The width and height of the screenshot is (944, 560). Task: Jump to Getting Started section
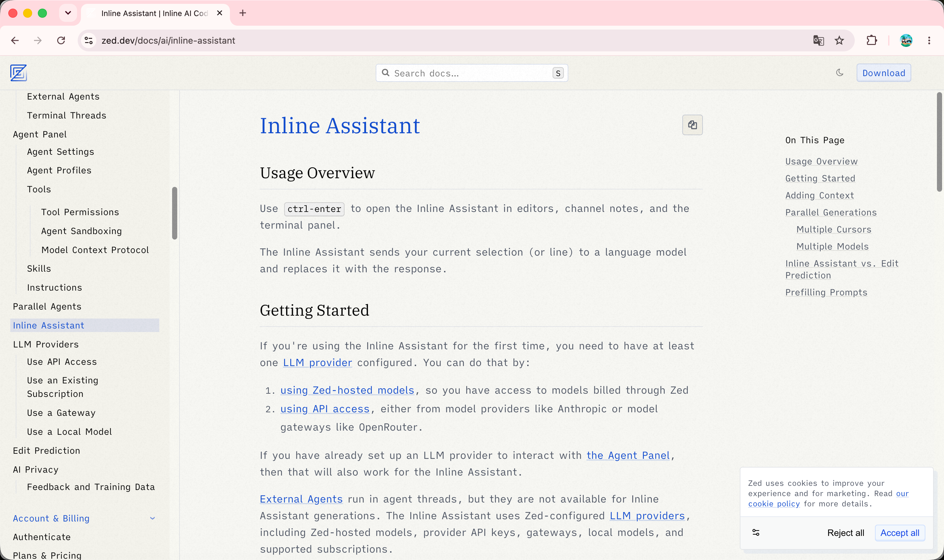pyautogui.click(x=820, y=179)
